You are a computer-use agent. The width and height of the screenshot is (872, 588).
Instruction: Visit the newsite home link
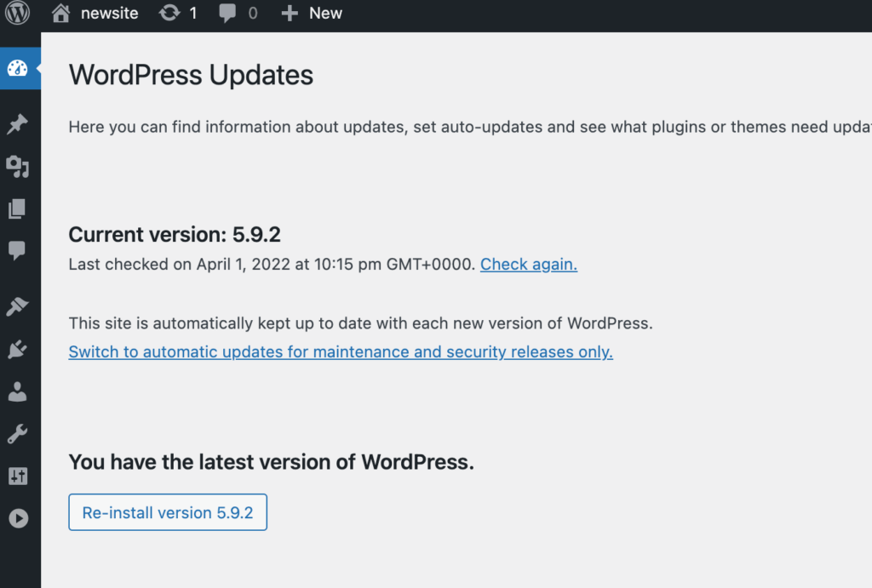coord(95,13)
